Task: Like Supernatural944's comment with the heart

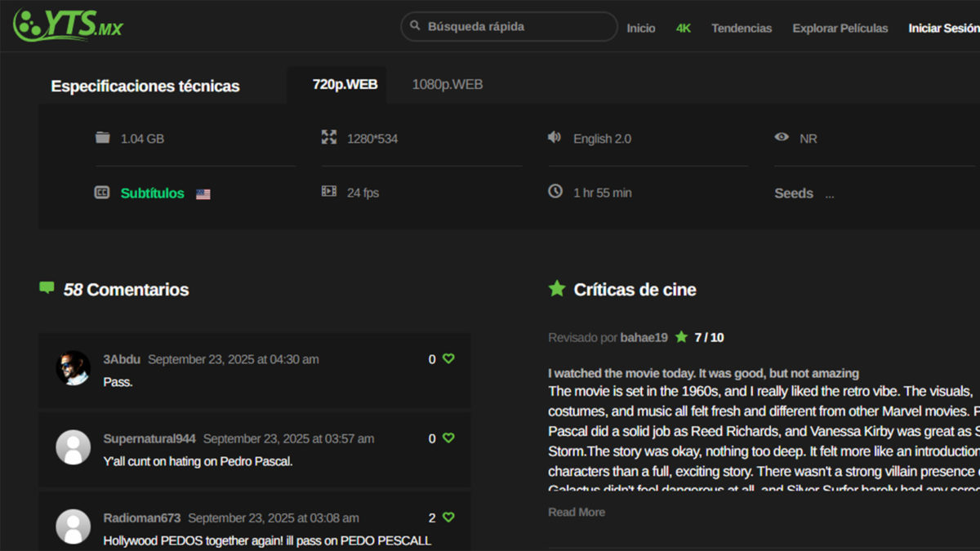Action: 448,438
